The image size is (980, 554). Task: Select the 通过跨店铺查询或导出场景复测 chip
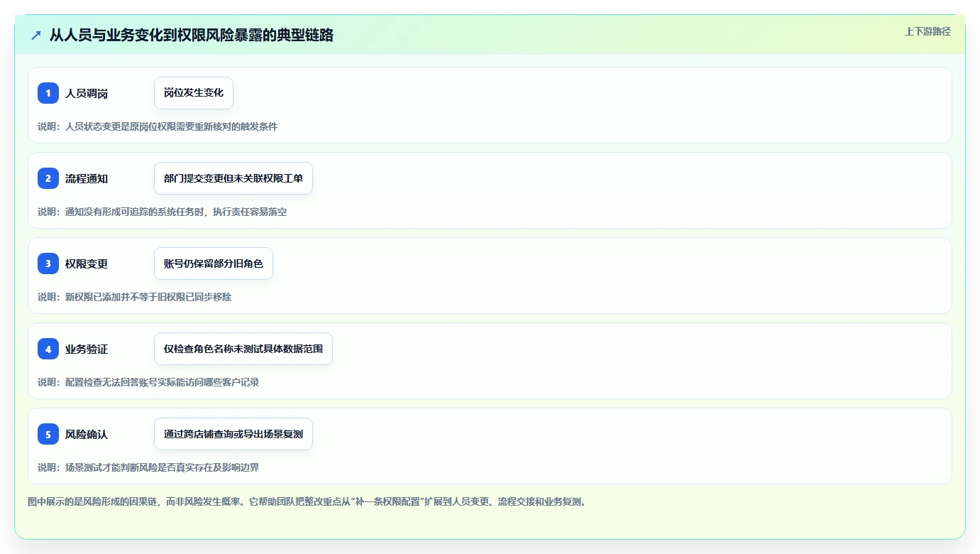click(233, 434)
